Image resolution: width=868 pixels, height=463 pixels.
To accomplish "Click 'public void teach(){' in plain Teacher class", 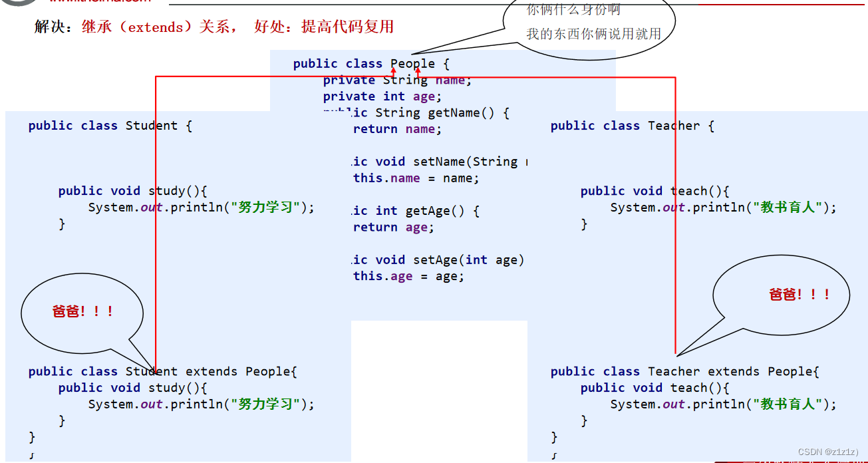I will click(x=655, y=191).
